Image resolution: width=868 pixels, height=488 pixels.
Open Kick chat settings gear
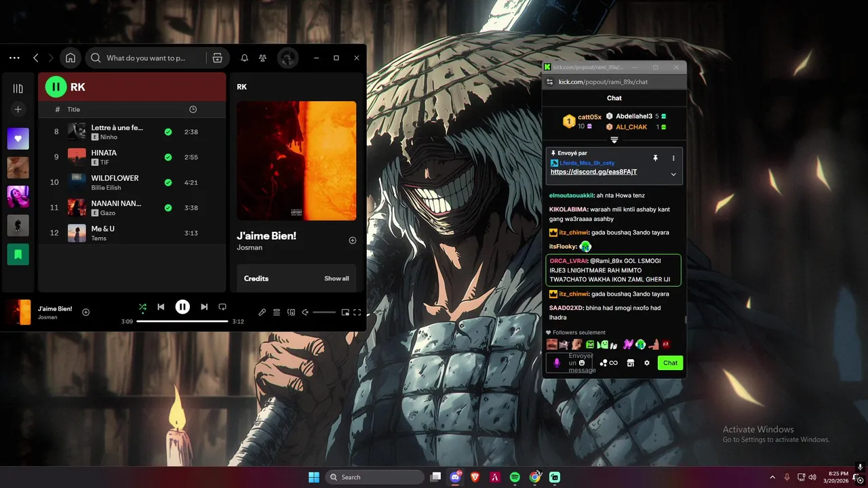coord(647,363)
